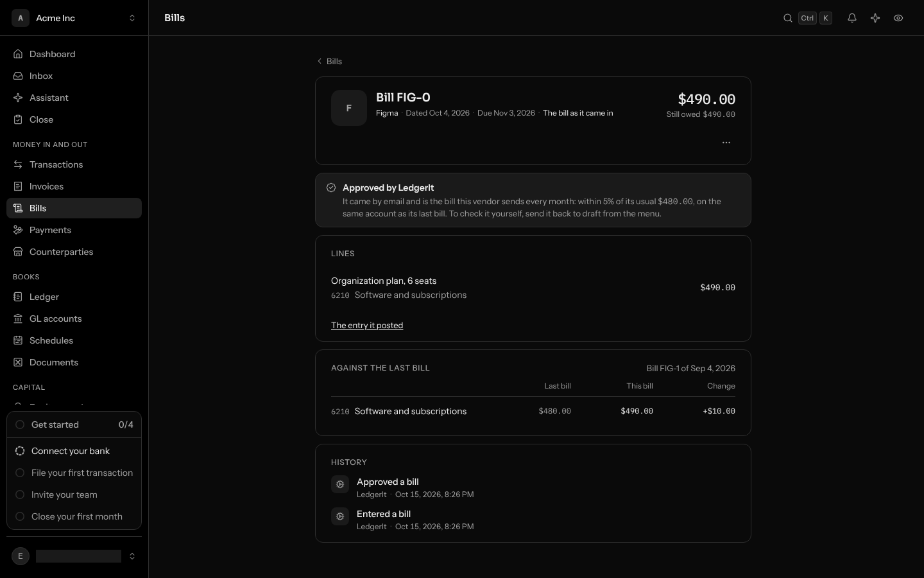The height and width of the screenshot is (578, 924).
Task: Open the bill's three-dot more menu
Action: (x=726, y=143)
